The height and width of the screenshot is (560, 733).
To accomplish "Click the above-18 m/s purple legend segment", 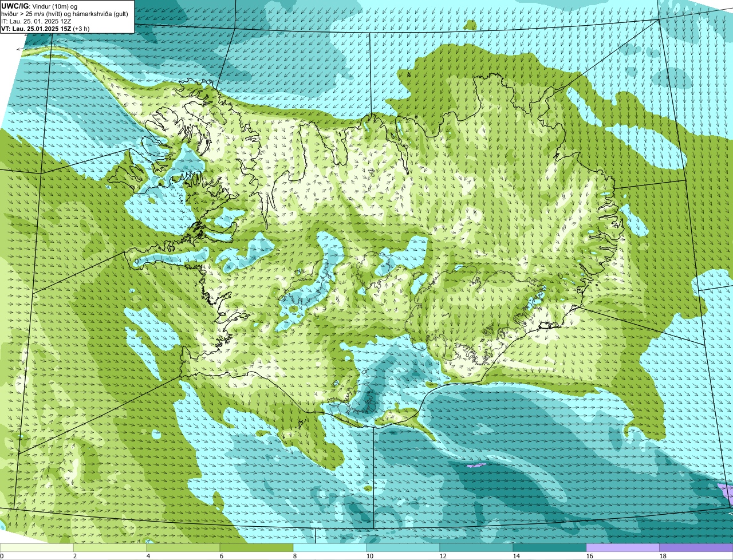I will pos(696,547).
